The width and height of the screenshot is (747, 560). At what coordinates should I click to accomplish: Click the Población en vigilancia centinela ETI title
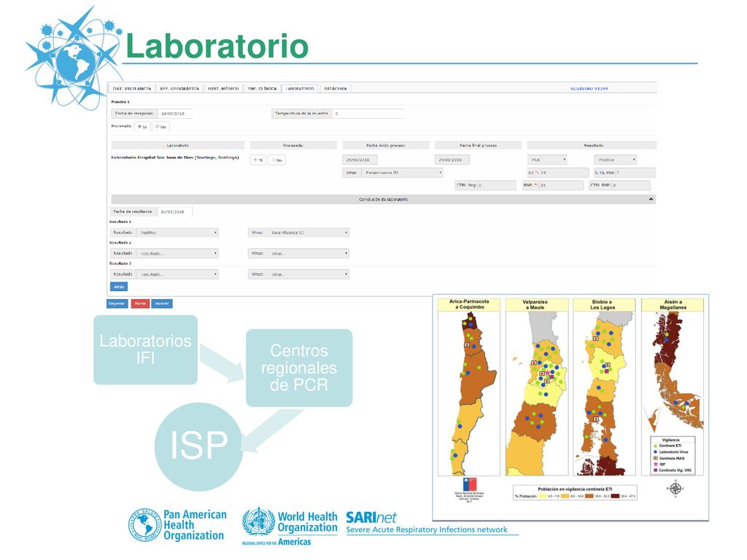point(575,489)
